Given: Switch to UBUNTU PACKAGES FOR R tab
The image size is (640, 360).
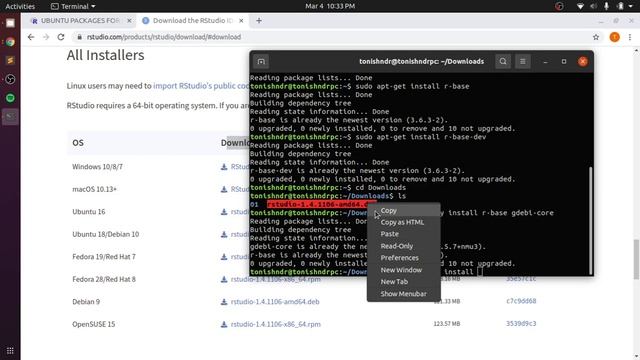Looking at the screenshot, I should 80,20.
